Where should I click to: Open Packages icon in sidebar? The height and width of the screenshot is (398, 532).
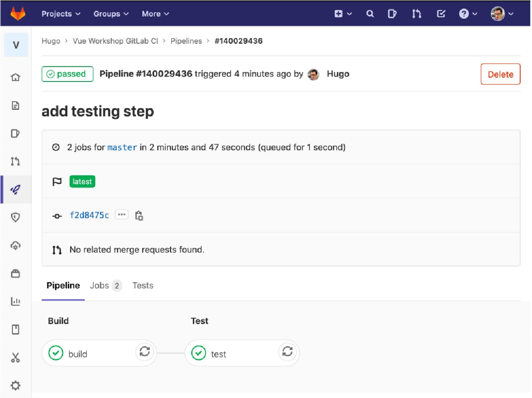point(15,274)
